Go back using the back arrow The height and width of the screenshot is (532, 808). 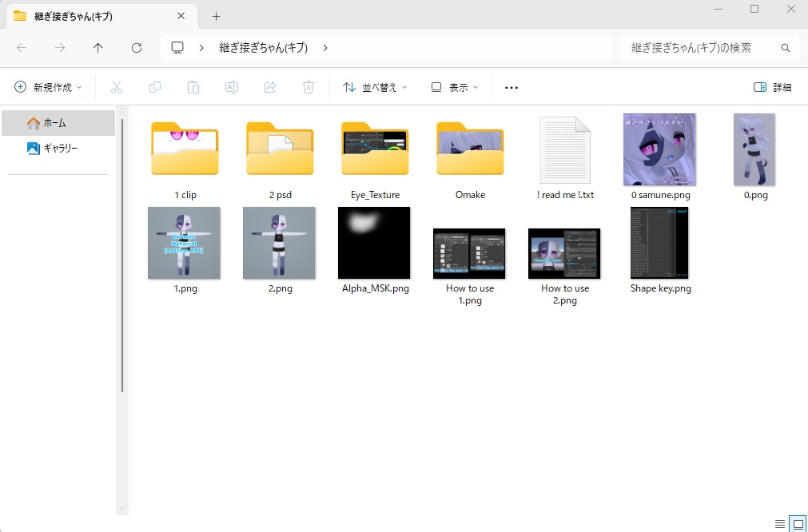point(21,48)
